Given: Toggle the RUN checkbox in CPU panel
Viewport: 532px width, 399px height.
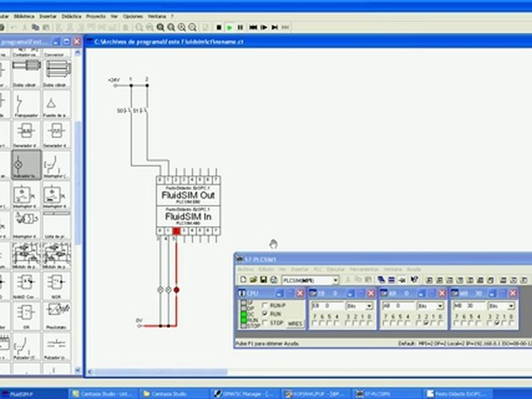Looking at the screenshot, I should pyautogui.click(x=265, y=314).
